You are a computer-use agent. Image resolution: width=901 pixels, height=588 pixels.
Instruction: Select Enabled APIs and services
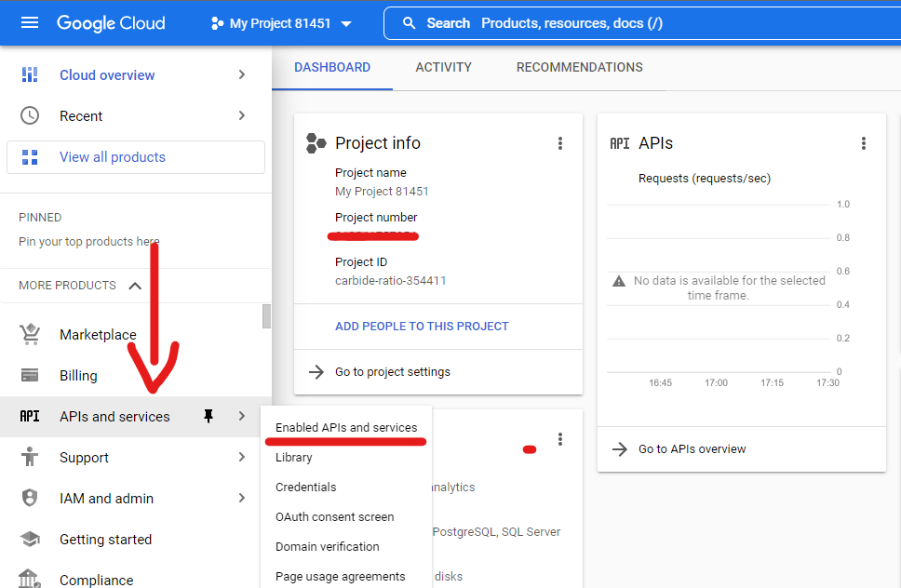pos(346,428)
